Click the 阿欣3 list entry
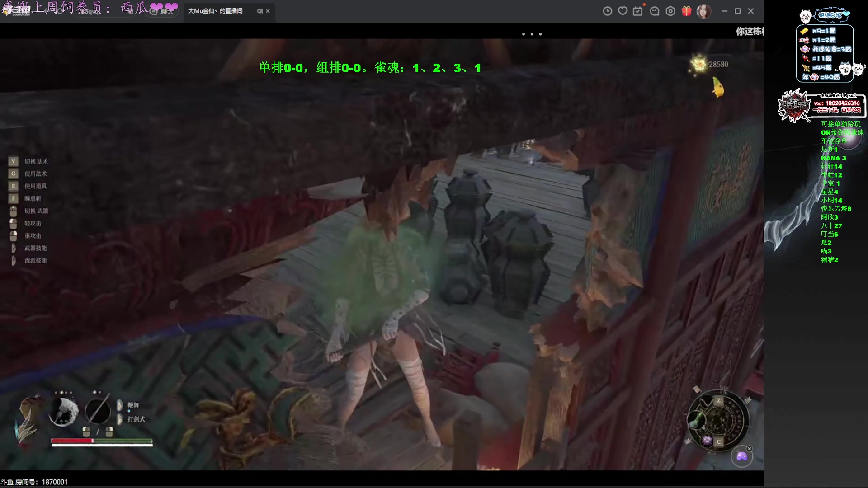Viewport: 868px width, 488px height. click(x=830, y=217)
